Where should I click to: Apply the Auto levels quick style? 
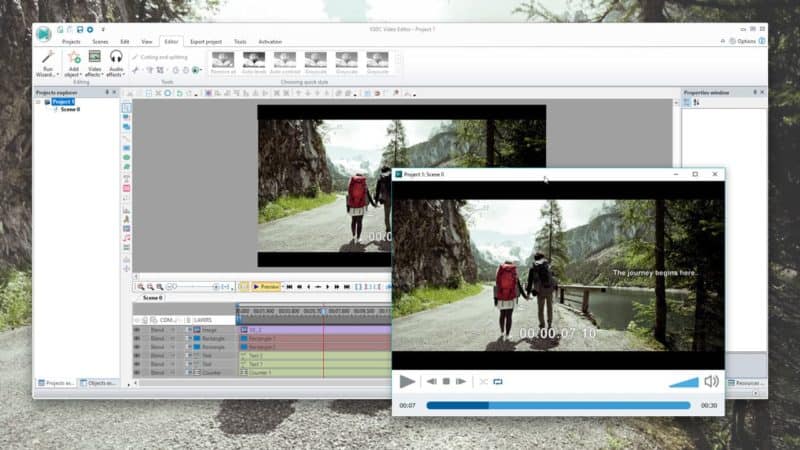(254, 63)
